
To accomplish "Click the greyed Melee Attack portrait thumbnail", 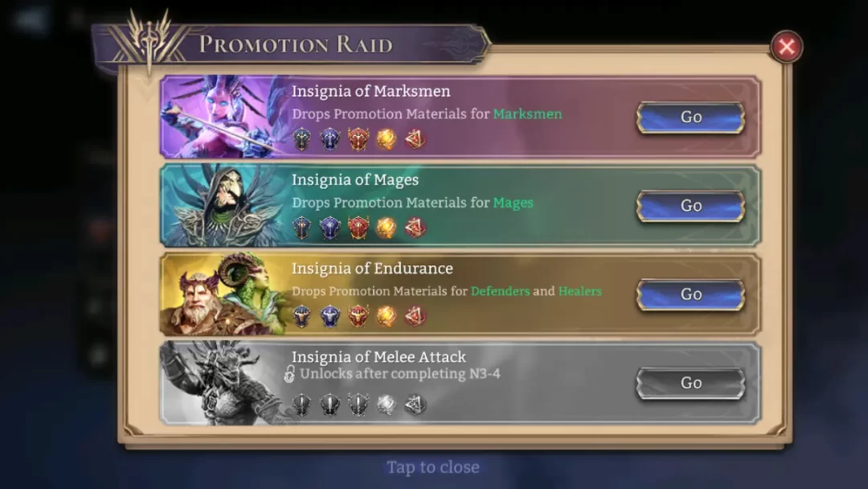I will click(x=224, y=383).
